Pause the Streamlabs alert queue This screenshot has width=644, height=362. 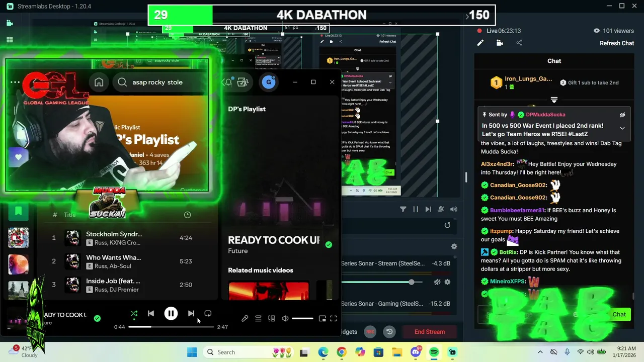416,209
